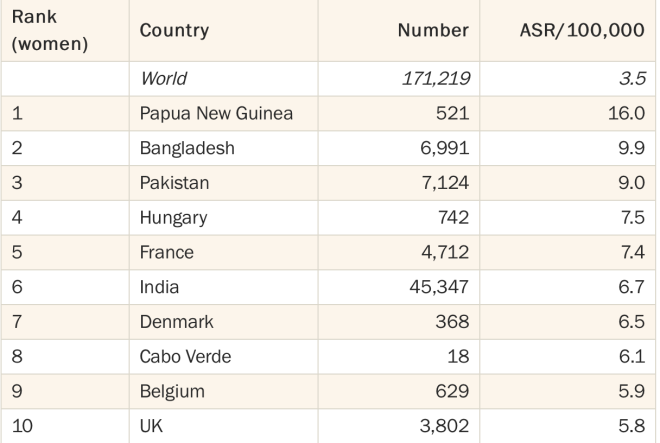Screen dimensions: 660x443
Task: Select UK's ASR value 5.8
Action: (631, 426)
